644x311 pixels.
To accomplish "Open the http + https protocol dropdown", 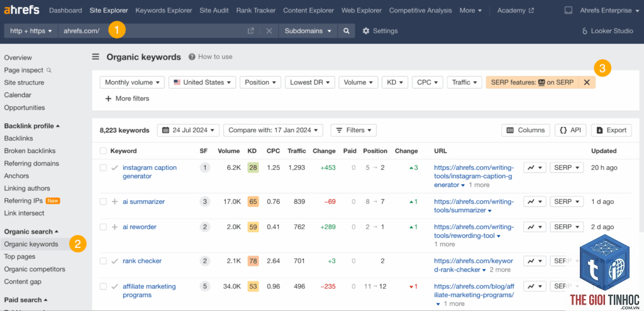I will (x=31, y=31).
